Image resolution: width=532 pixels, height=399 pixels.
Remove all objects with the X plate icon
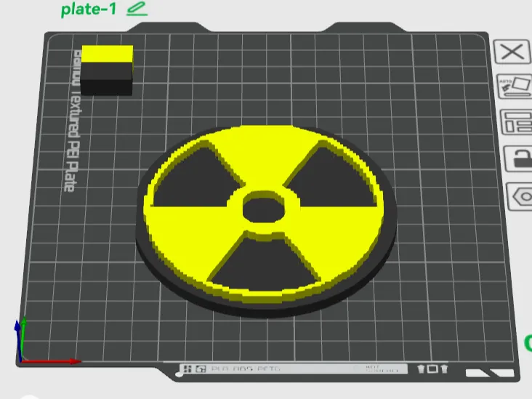[x=512, y=52]
